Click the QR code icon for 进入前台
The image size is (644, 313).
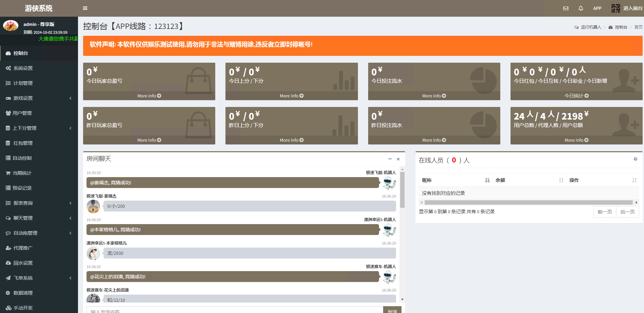pyautogui.click(x=616, y=8)
